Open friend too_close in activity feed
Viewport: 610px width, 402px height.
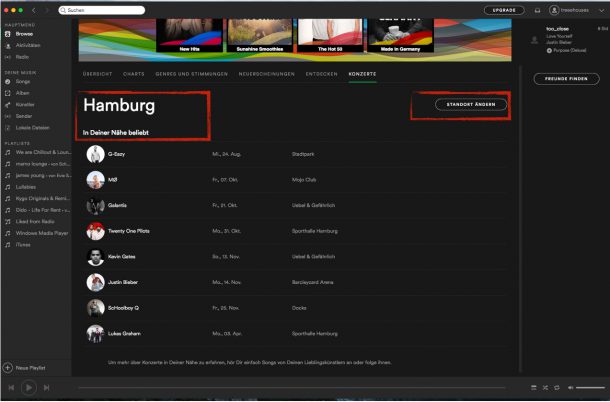(557, 29)
